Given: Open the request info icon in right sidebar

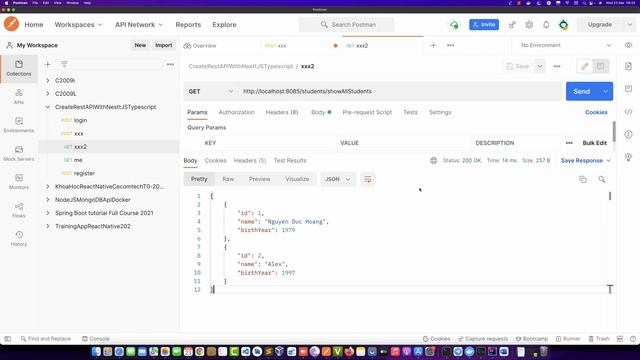Looking at the screenshot, I should 628,134.
